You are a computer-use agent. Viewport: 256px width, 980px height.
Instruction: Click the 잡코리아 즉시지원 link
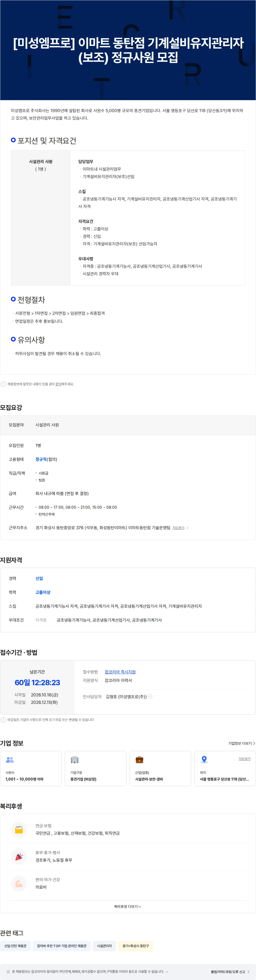coord(120,672)
